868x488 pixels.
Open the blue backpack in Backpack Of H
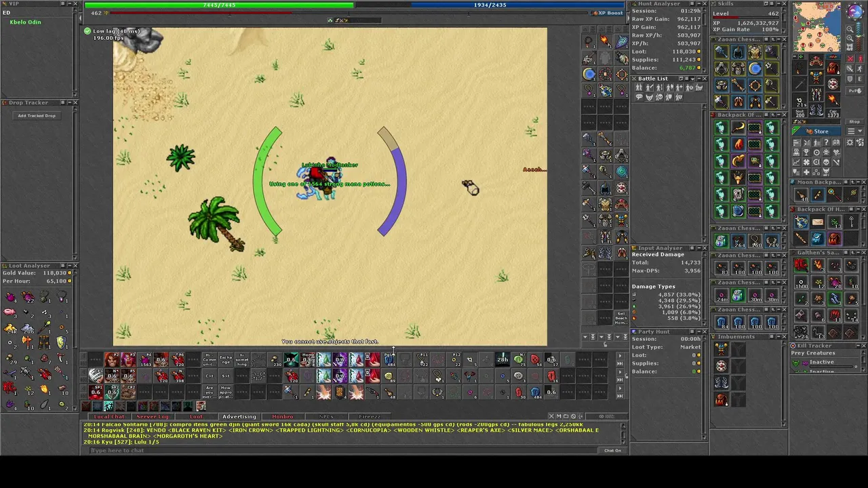tap(818, 239)
